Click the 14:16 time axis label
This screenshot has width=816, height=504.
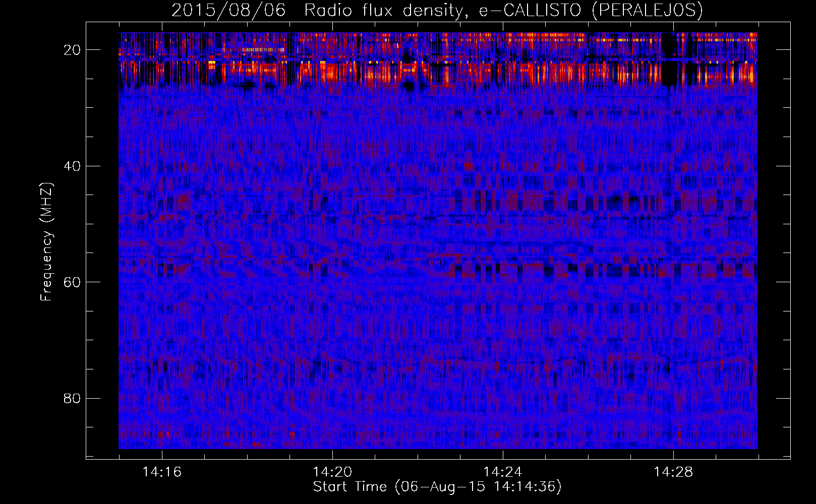coord(162,472)
